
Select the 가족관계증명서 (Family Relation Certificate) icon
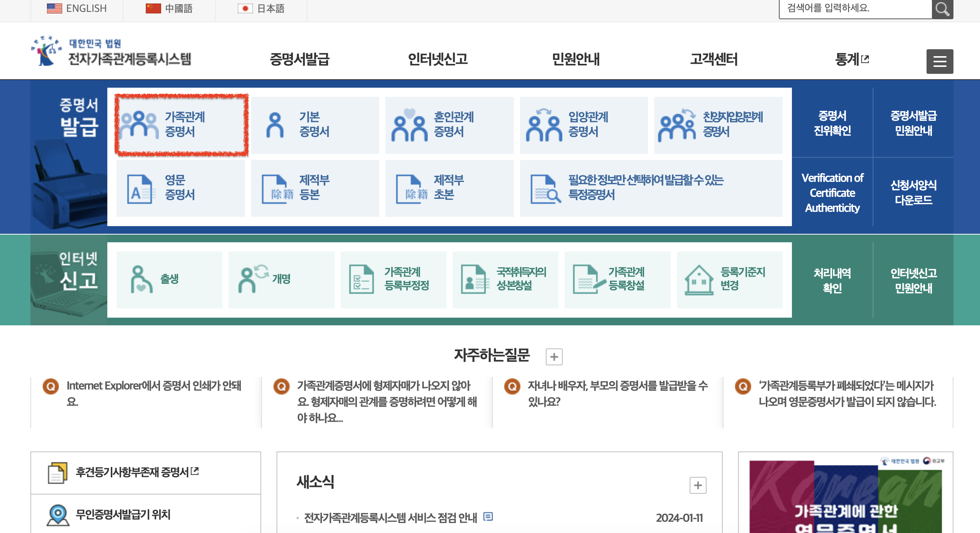[181, 124]
